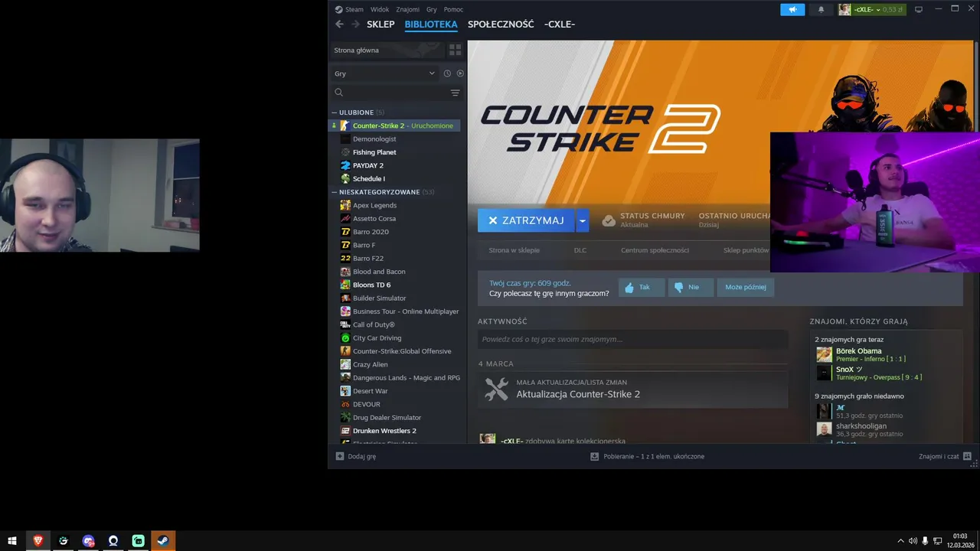The image size is (980, 551).
Task: Select Assetto Corsa in the library list
Action: [x=374, y=219]
